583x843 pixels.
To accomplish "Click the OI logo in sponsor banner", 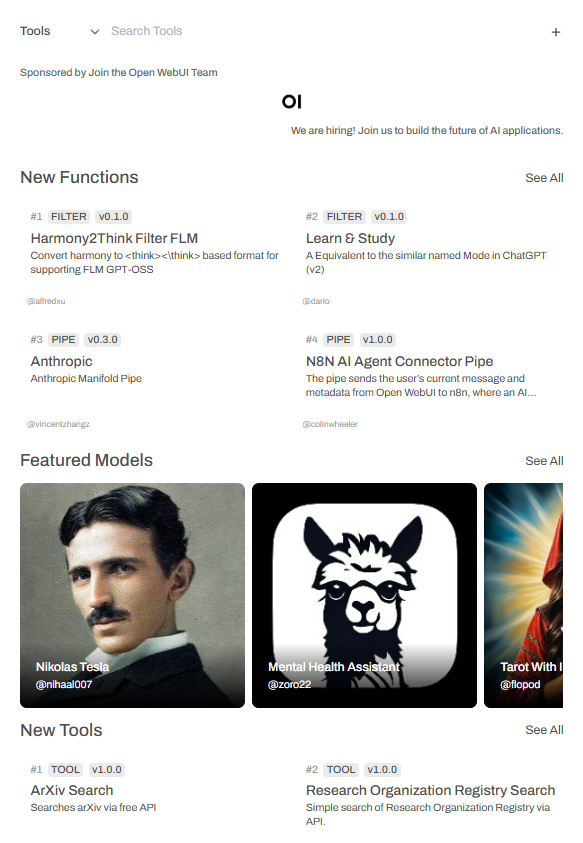I will [x=292, y=102].
